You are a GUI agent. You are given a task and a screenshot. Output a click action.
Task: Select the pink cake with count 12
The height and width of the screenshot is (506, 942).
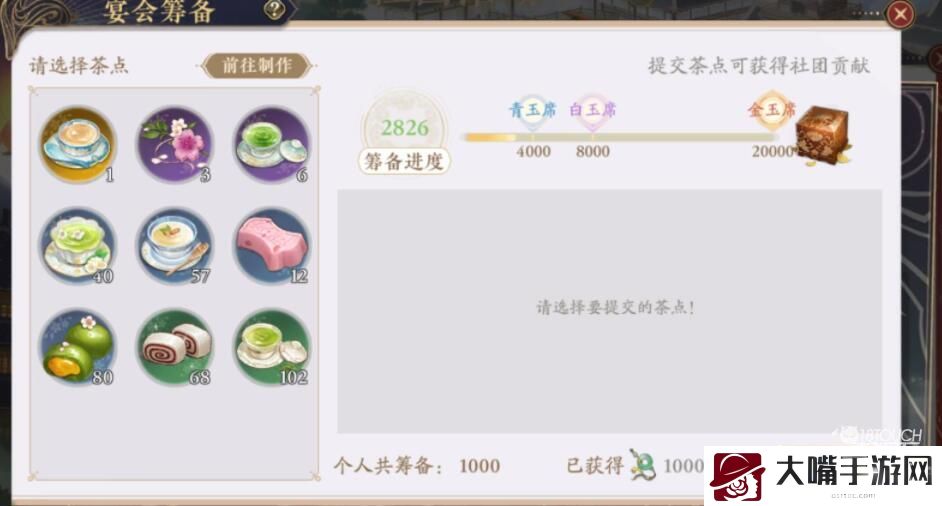pos(272,245)
